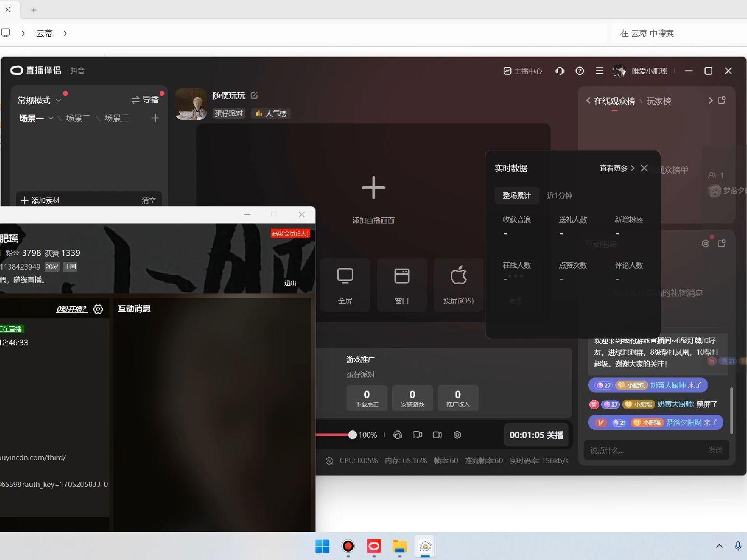Open 查看更多 in 实时数据 panel
The height and width of the screenshot is (560, 747).
click(617, 168)
